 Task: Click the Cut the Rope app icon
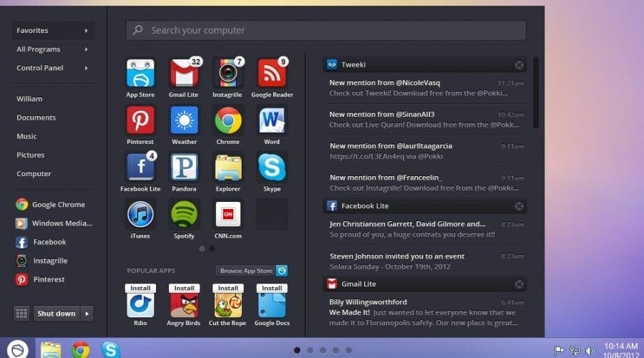click(228, 305)
